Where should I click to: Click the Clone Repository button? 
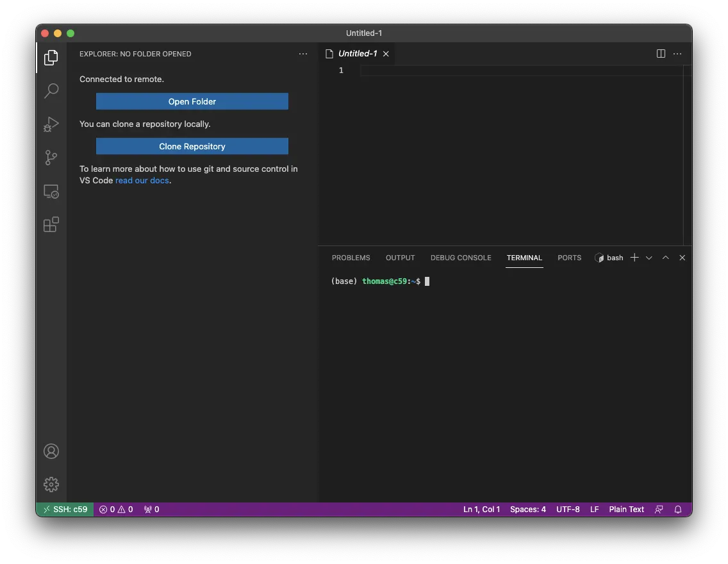tap(192, 146)
